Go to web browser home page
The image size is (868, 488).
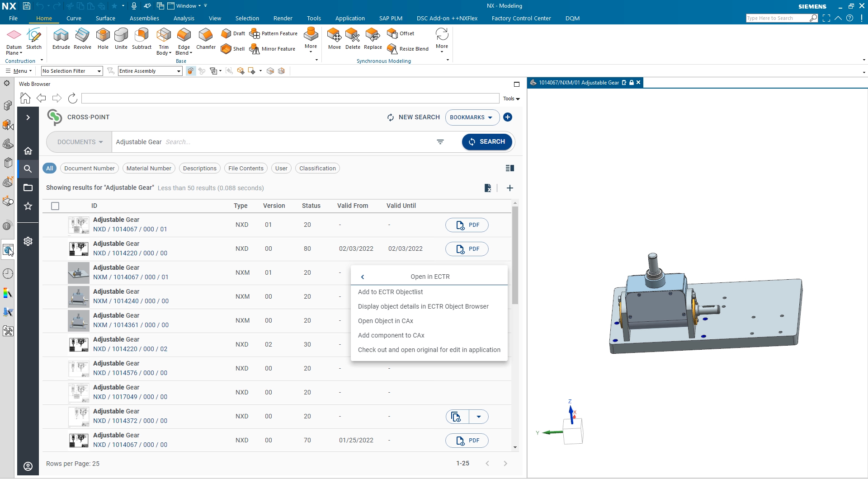point(25,98)
